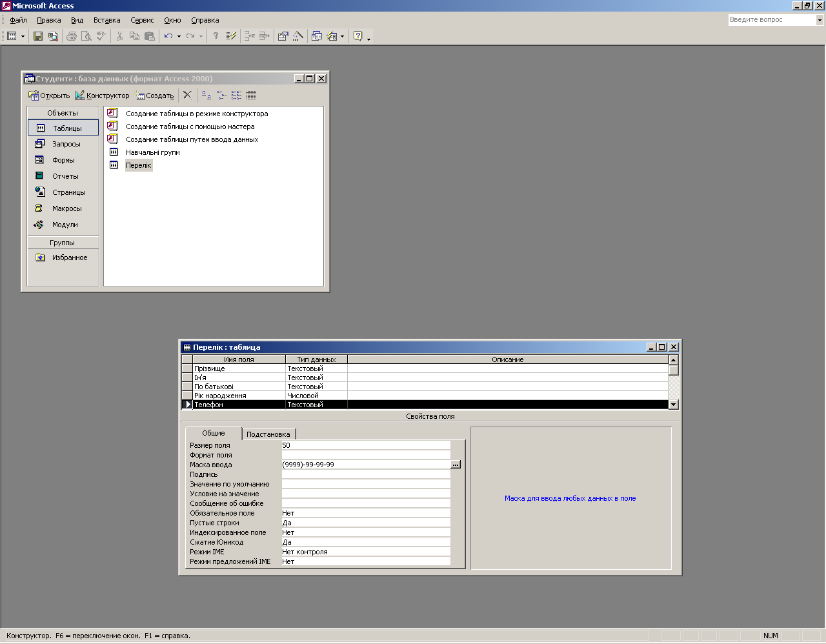Click Создать in the database window

click(x=154, y=96)
